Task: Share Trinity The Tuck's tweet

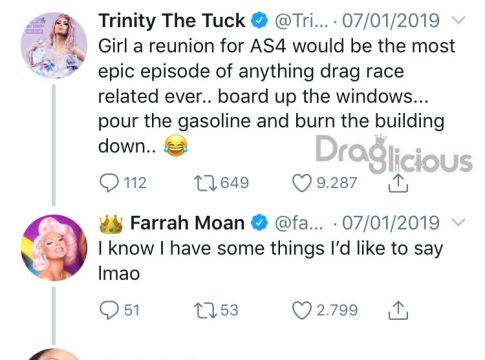Action: click(398, 183)
